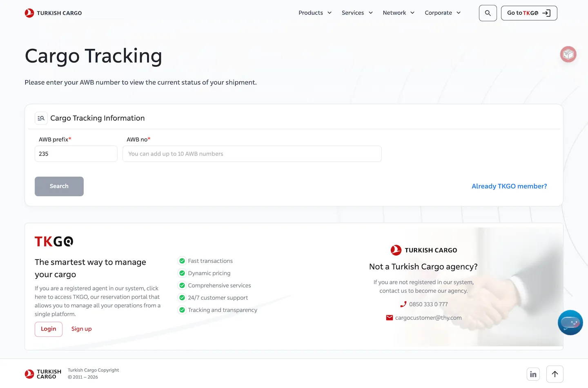The image size is (588, 388).
Task: Click the red phone icon beside 0850 number
Action: (x=403, y=304)
